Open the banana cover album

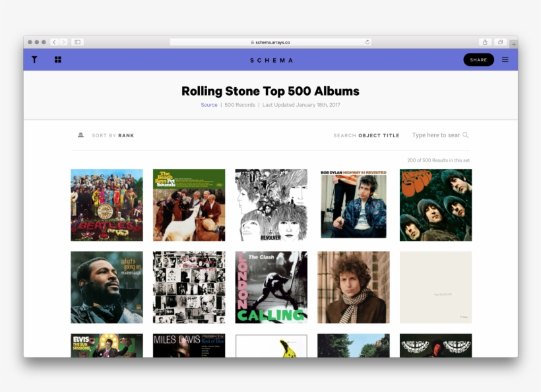point(271,345)
